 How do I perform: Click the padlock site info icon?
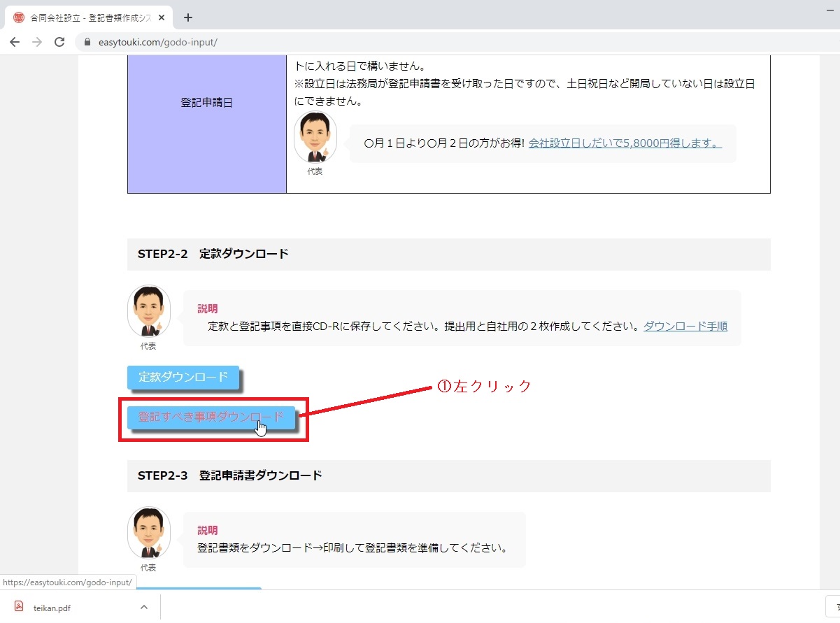coord(87,42)
